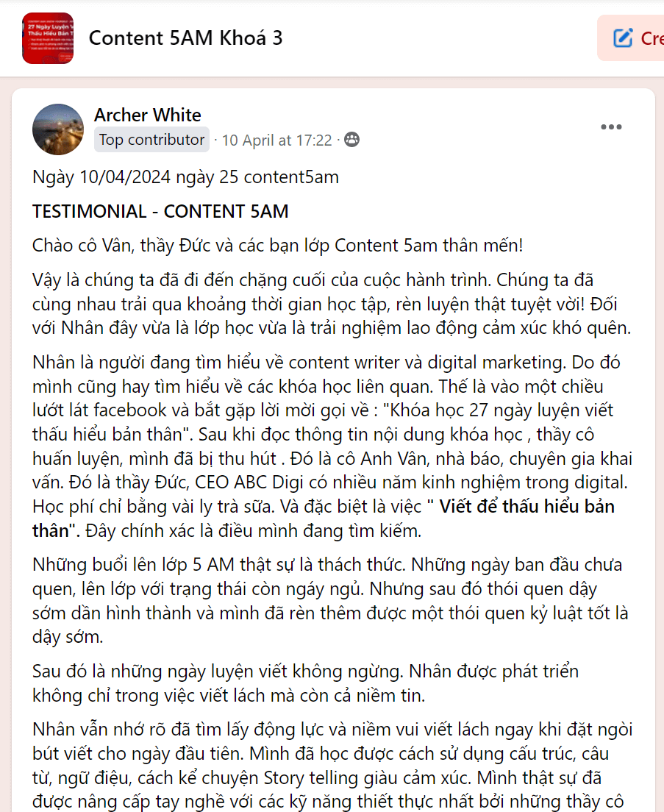
Task: Click the Top contributor badge
Action: coord(151,140)
